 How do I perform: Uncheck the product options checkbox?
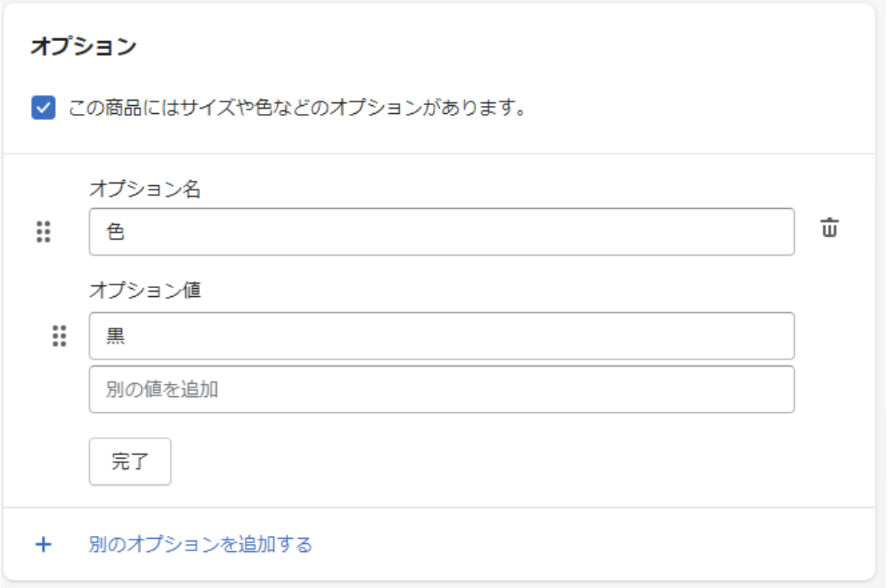click(x=43, y=109)
